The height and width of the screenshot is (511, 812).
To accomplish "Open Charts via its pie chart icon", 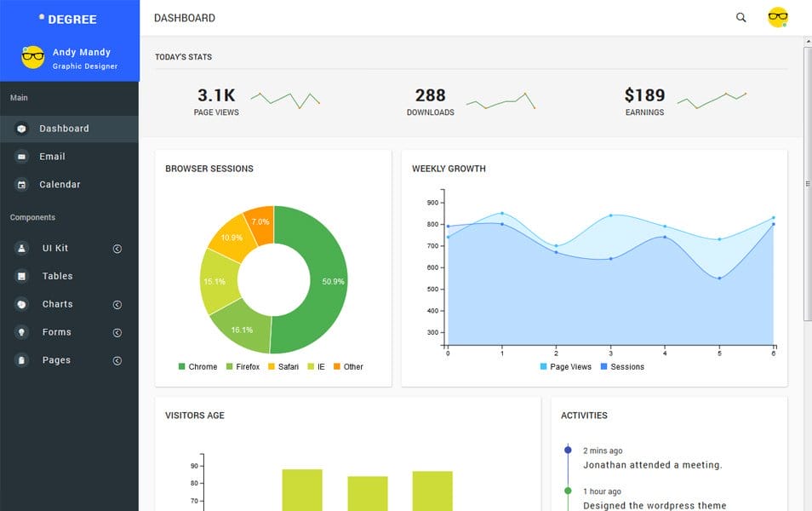I will [20, 303].
